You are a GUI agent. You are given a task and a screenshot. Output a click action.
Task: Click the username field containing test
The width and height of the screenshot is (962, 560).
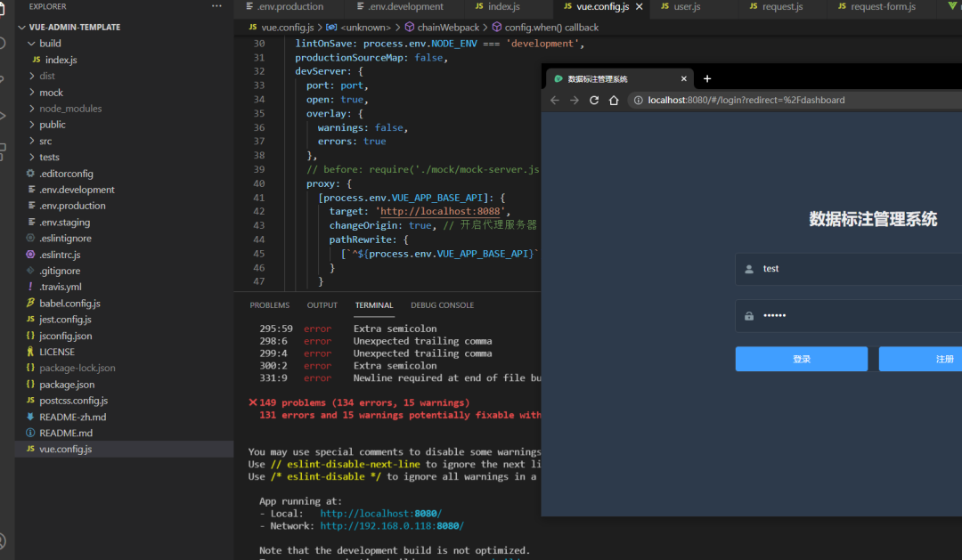tap(849, 269)
